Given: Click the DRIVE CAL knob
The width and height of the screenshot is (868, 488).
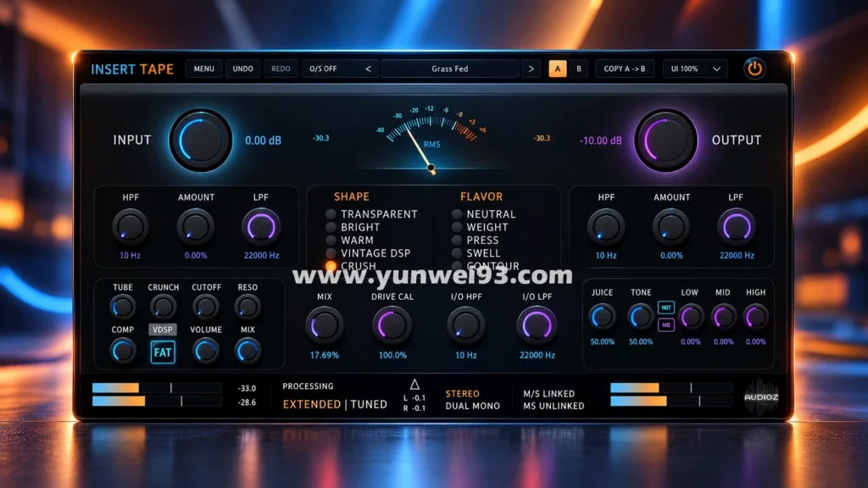Looking at the screenshot, I should 392,325.
